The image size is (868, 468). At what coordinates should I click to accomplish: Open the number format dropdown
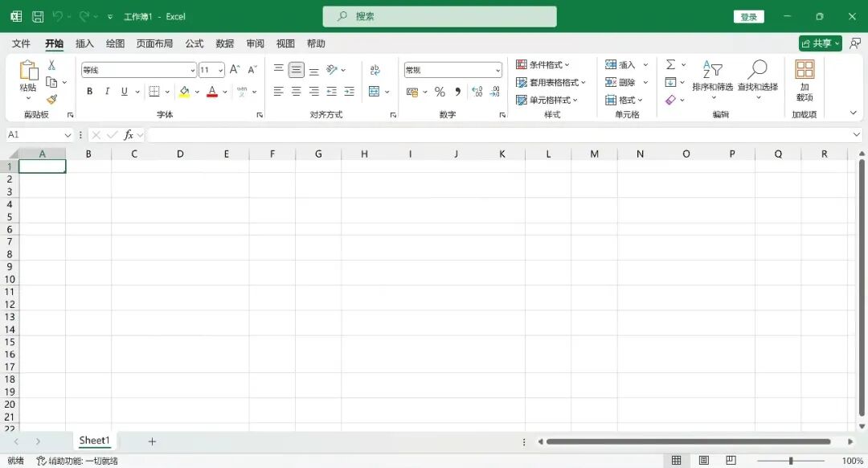(x=497, y=70)
